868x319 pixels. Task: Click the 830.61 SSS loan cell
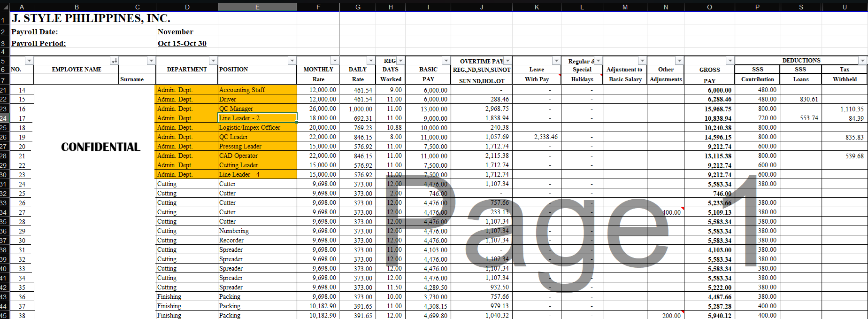coord(801,99)
